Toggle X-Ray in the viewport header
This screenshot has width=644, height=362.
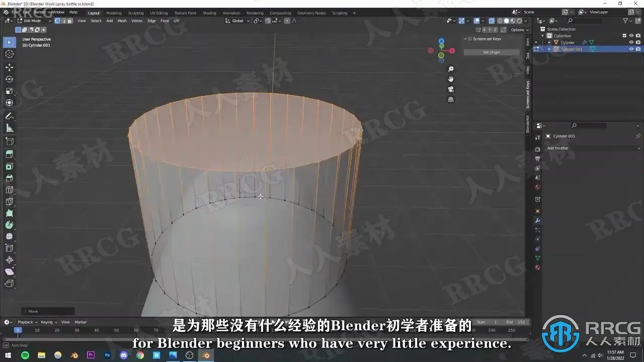coord(492,21)
